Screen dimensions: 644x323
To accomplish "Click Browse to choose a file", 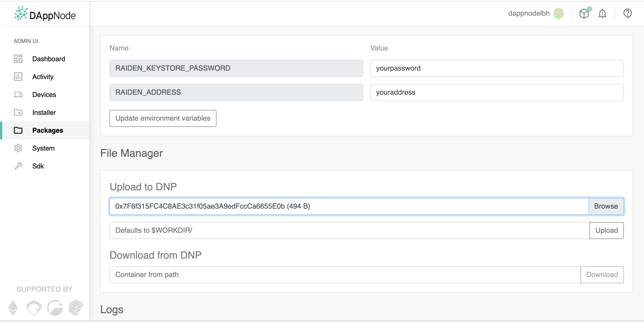I will pos(606,206).
